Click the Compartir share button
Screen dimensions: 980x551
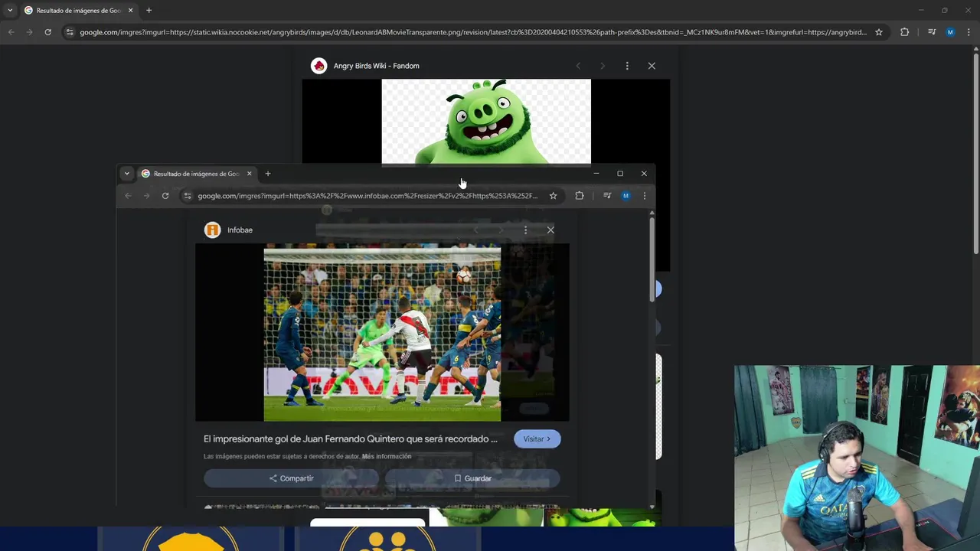[291, 478]
